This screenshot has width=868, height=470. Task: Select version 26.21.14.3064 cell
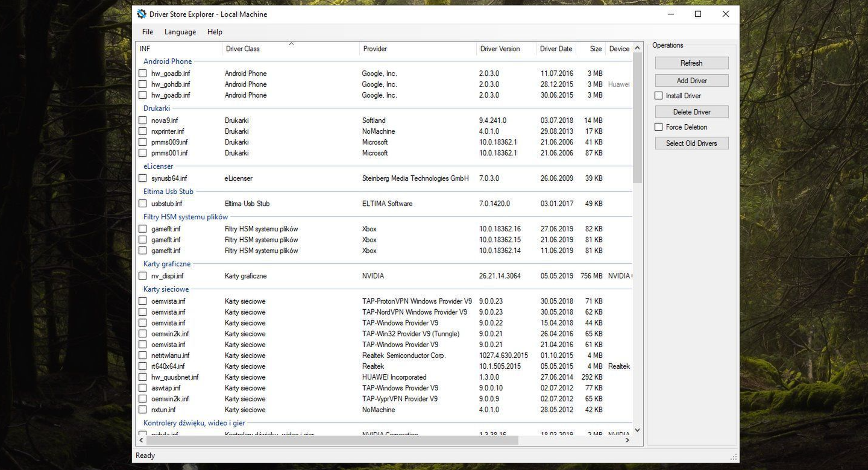[x=500, y=276]
